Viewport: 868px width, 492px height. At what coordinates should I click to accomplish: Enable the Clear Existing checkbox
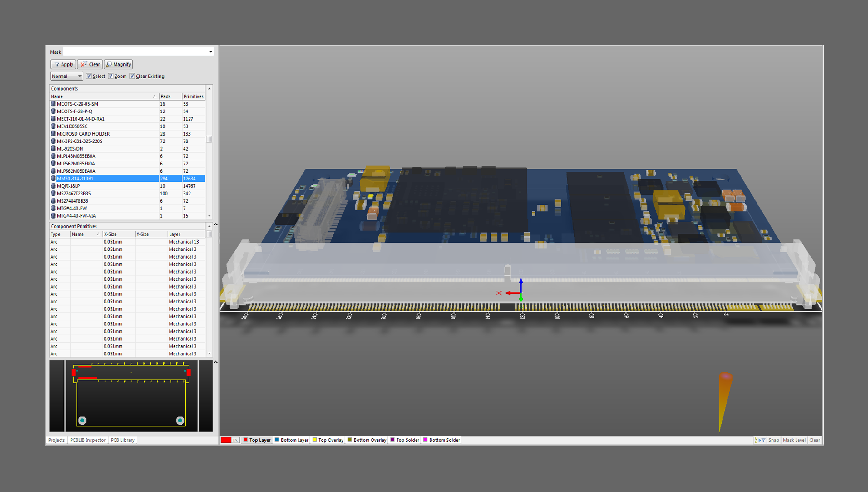132,76
